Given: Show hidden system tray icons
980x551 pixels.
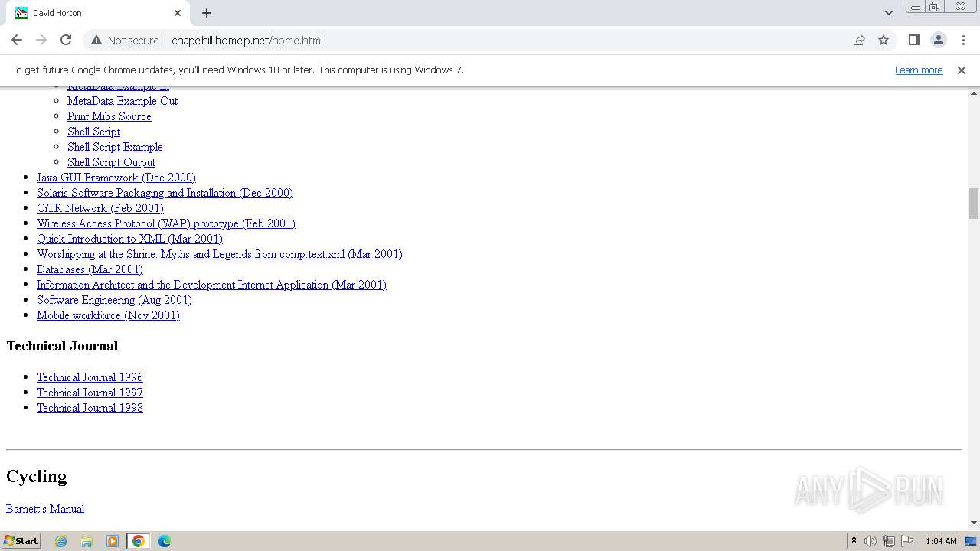Looking at the screenshot, I should (x=854, y=541).
